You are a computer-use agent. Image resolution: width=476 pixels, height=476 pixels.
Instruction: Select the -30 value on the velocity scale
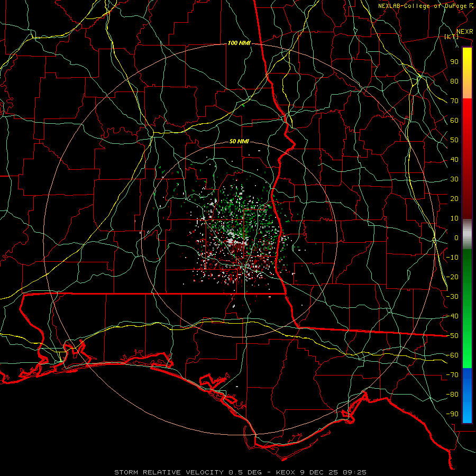coord(452,297)
